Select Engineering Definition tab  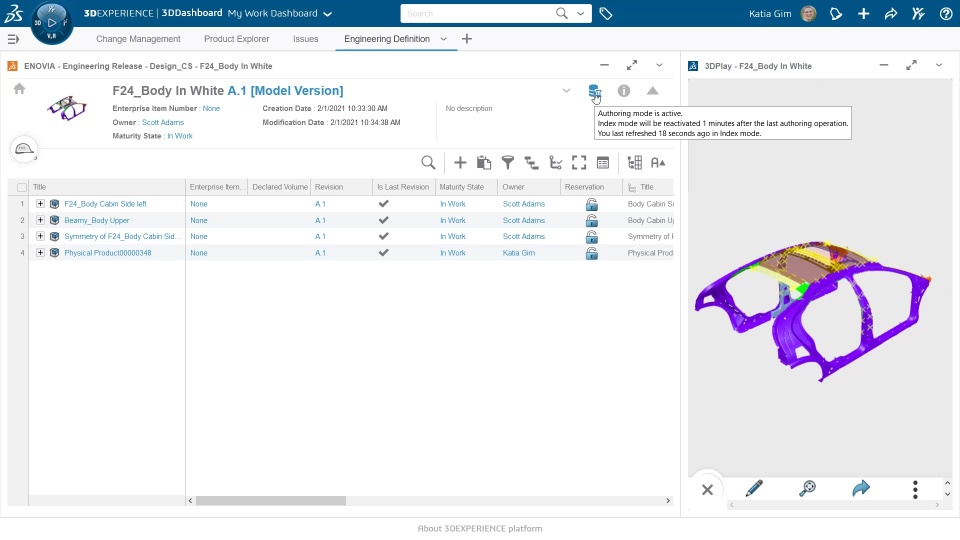click(x=387, y=39)
